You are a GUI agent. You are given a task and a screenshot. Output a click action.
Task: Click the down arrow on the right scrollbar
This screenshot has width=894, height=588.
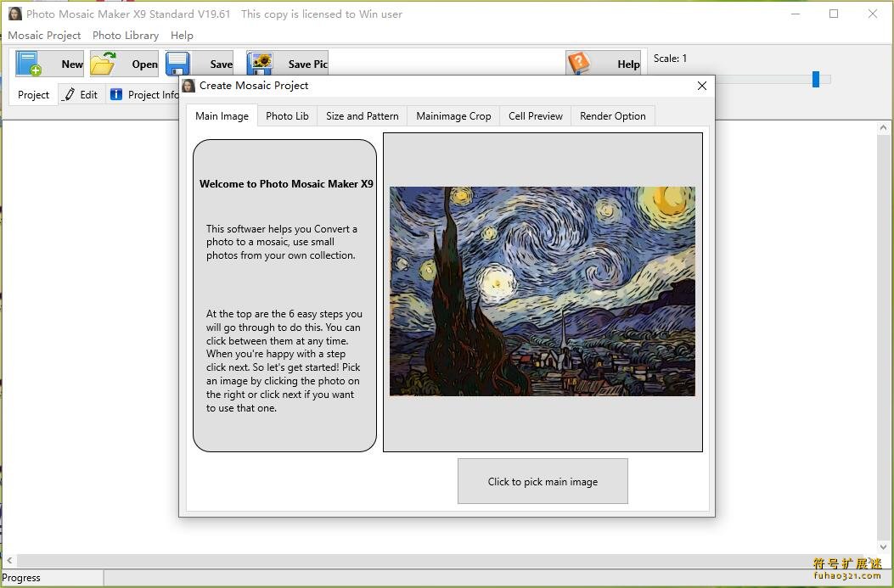pyautogui.click(x=884, y=548)
